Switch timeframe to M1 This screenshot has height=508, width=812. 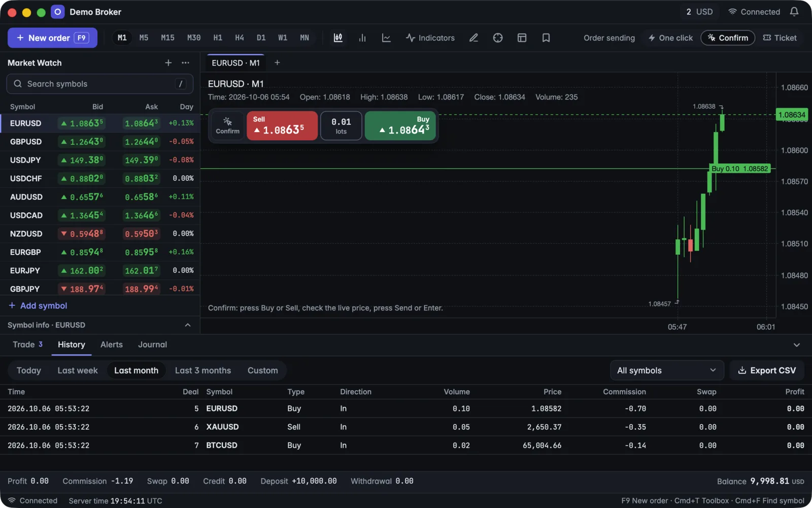122,38
